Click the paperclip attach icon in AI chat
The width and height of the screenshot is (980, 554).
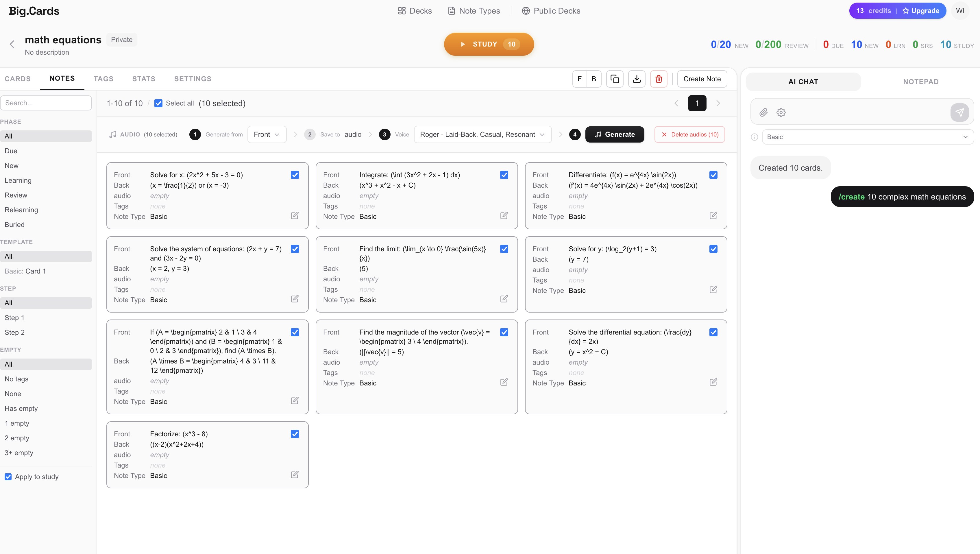click(763, 112)
